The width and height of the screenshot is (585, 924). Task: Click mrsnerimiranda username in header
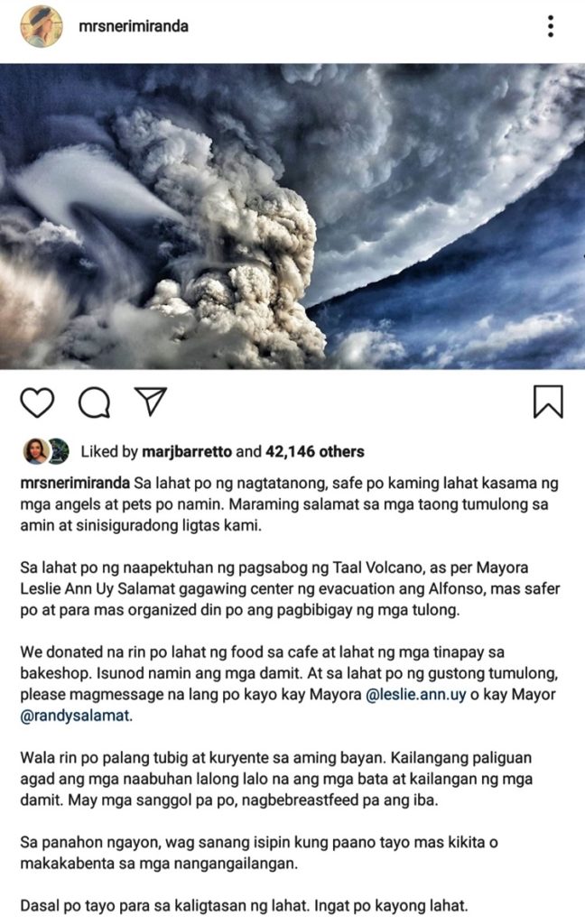134,26
